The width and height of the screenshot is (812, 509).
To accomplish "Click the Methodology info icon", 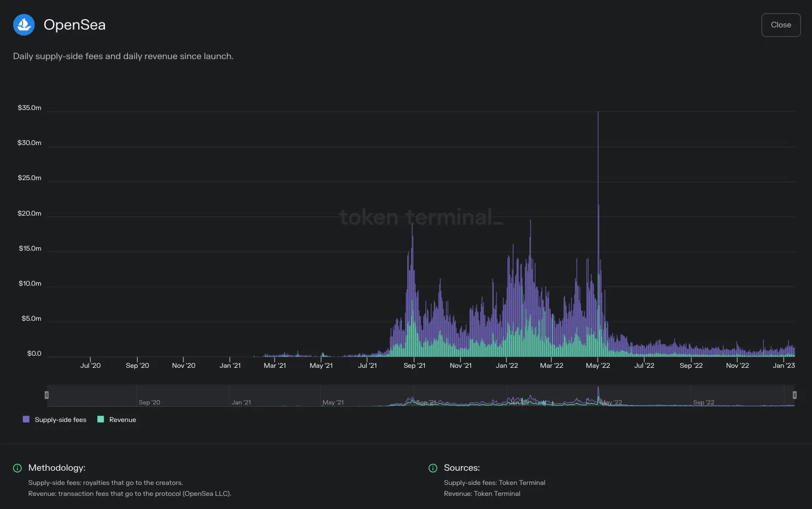I will pos(17,468).
